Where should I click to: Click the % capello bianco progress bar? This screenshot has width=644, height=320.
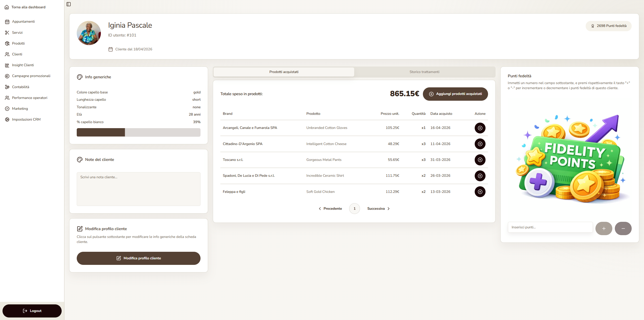pyautogui.click(x=139, y=132)
